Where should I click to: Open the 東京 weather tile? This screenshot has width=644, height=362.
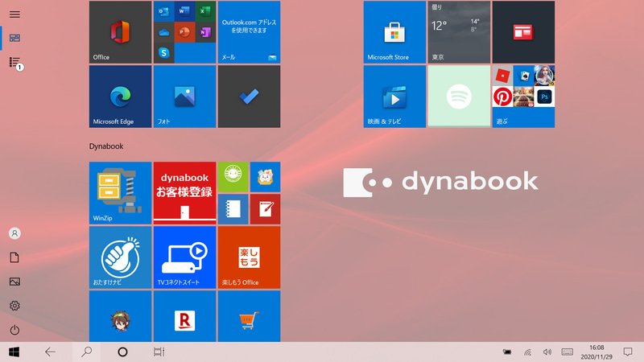point(459,32)
